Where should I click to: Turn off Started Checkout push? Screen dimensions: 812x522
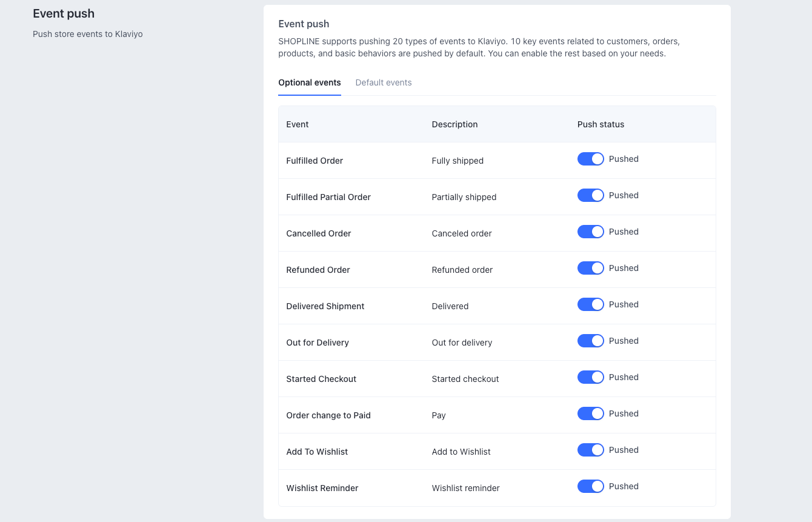click(x=590, y=377)
